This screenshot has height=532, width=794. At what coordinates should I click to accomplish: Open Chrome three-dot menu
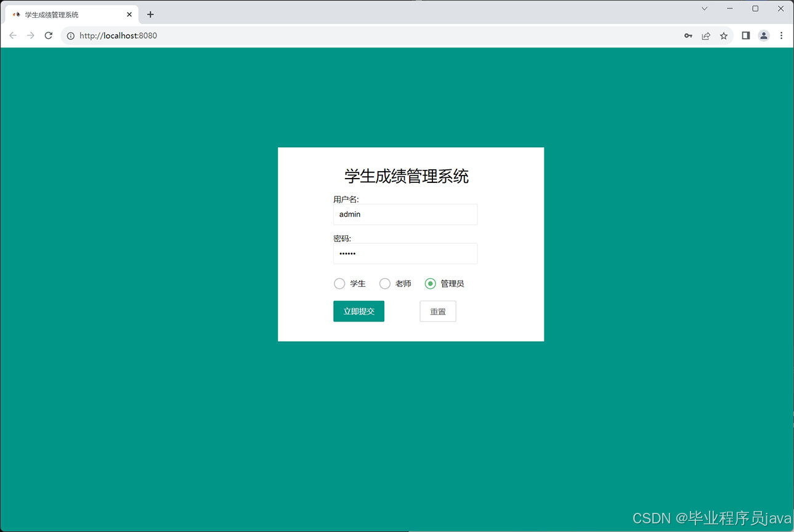(x=781, y=36)
